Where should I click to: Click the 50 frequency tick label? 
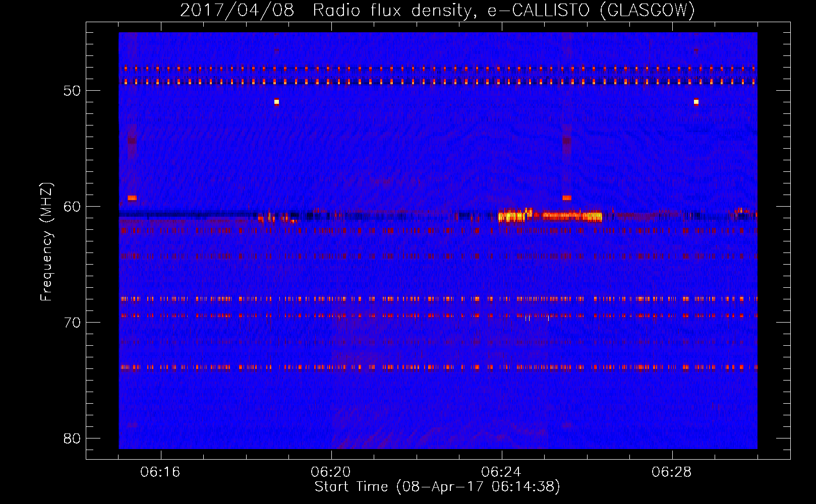pyautogui.click(x=72, y=91)
